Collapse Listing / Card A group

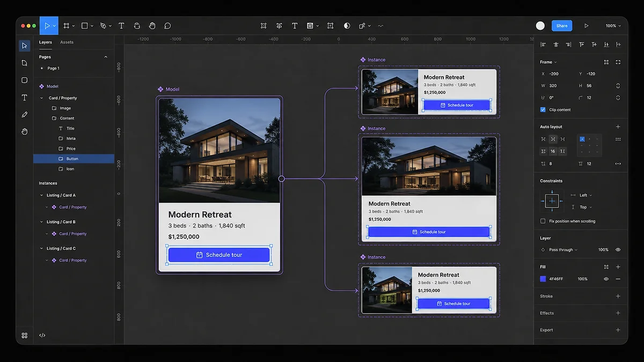(42, 195)
